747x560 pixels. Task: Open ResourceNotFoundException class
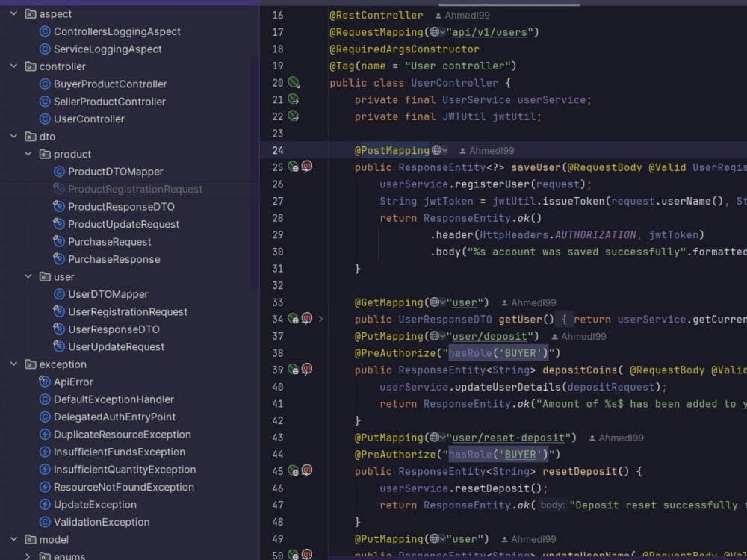pos(124,487)
